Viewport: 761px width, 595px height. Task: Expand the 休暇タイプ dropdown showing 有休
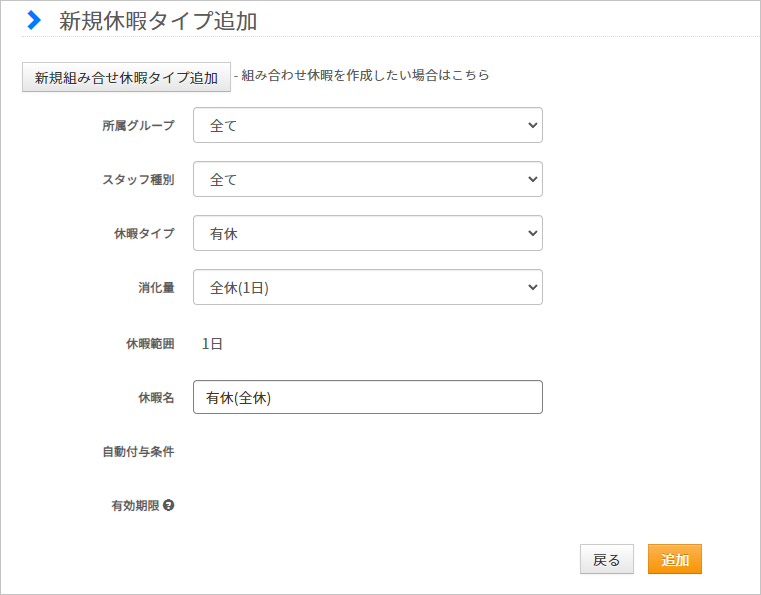point(367,233)
